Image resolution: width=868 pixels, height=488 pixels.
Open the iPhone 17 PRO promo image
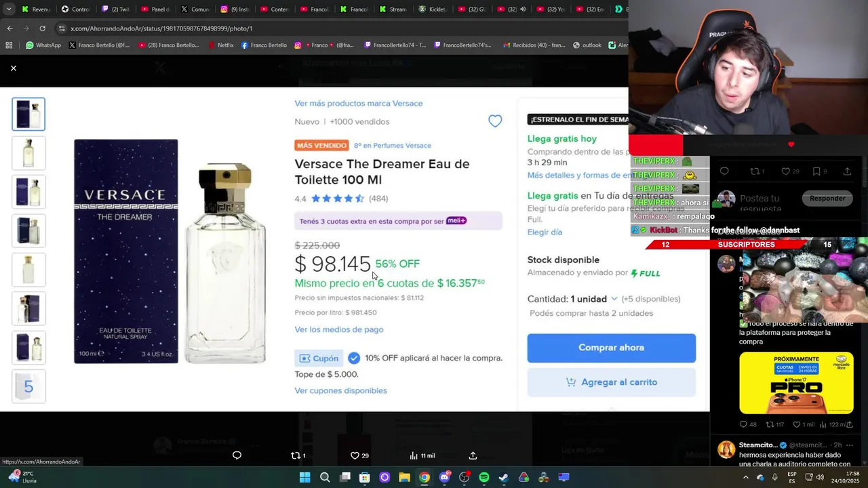pyautogui.click(x=796, y=383)
